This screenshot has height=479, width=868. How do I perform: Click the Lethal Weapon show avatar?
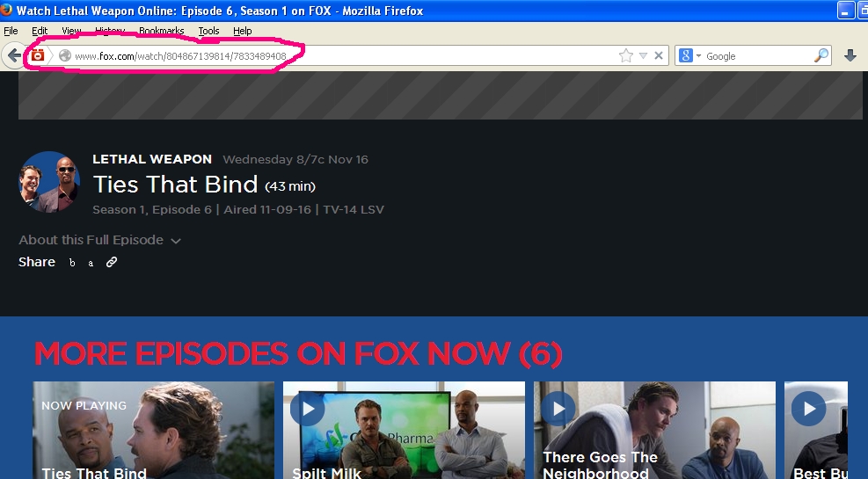pos(50,182)
